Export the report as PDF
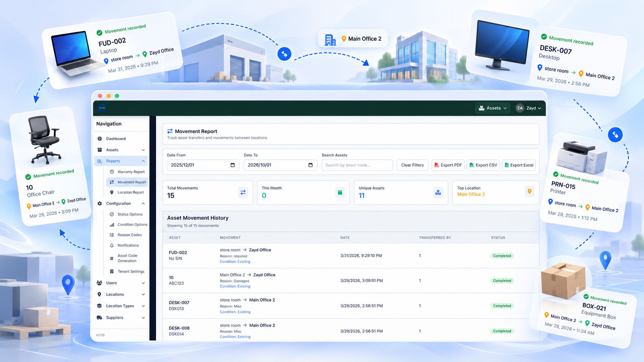 point(448,165)
